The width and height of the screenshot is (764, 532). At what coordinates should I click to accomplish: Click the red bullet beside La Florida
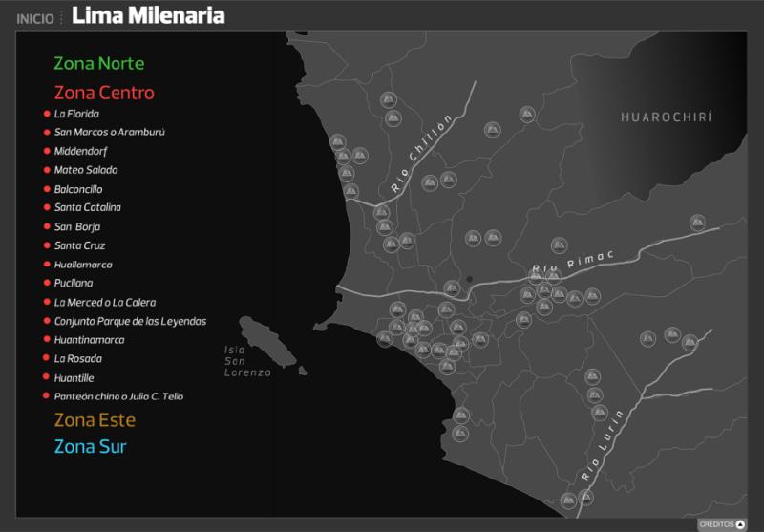[46, 114]
